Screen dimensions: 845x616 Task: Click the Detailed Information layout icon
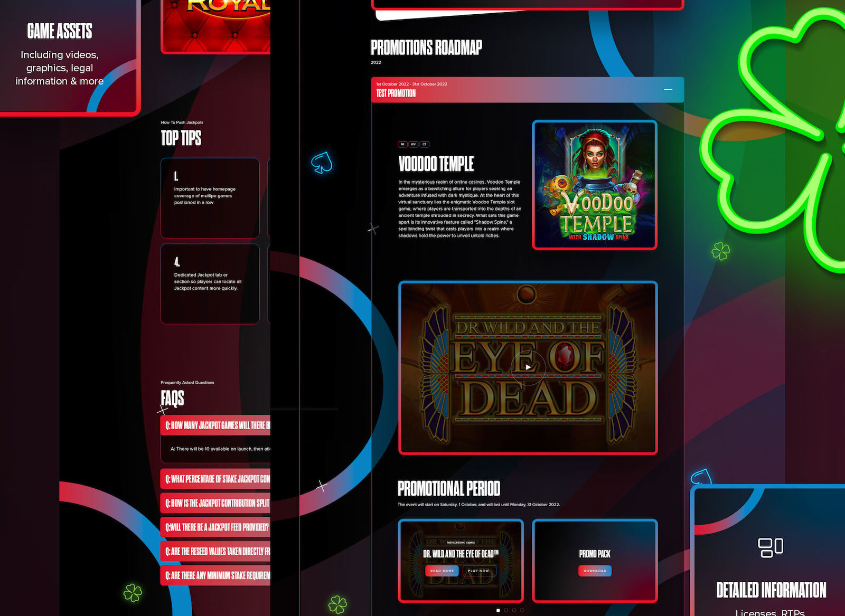pyautogui.click(x=771, y=547)
